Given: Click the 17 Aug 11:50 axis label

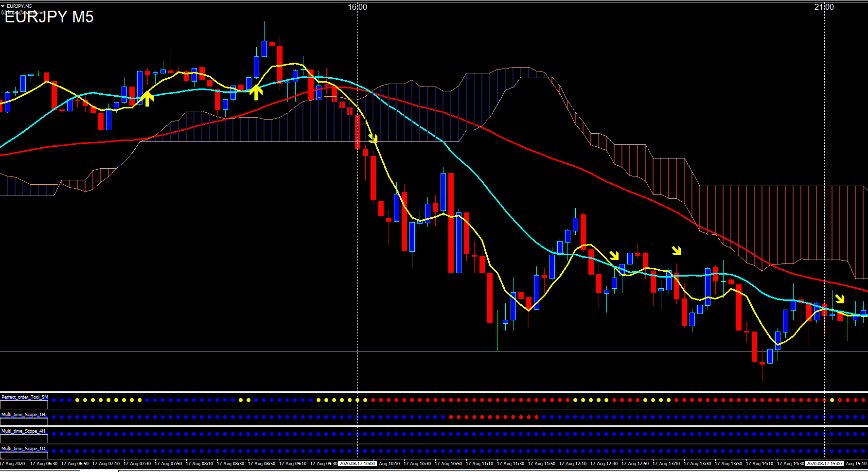Looking at the screenshot, I should [x=542, y=464].
